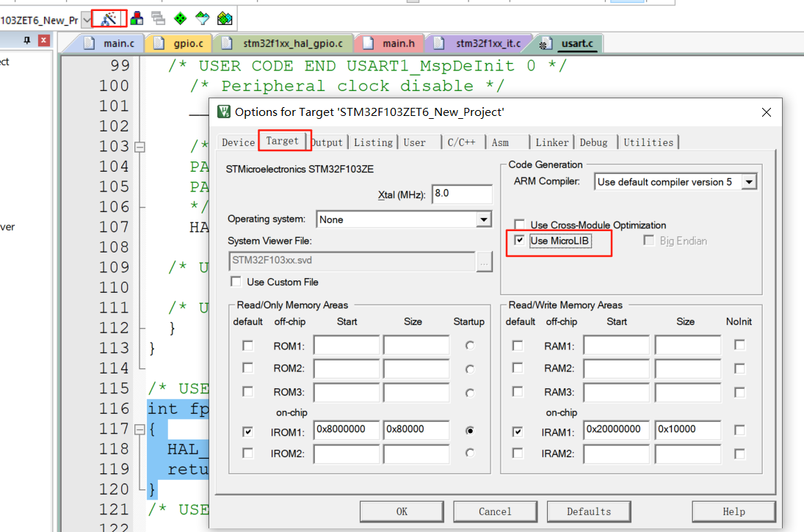Screen dimensions: 804x532
Task: Check the Use Custom File checkbox
Action: click(x=236, y=281)
